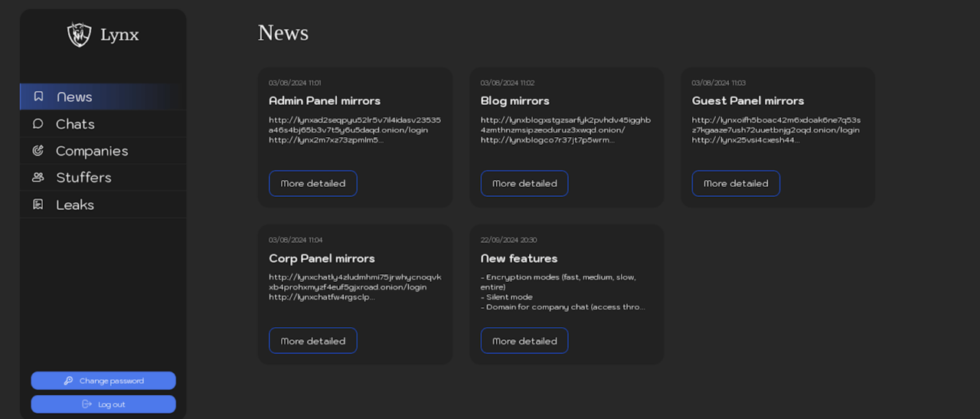The width and height of the screenshot is (980, 419).
Task: Click the bookmark icon beside News
Action: click(x=38, y=97)
